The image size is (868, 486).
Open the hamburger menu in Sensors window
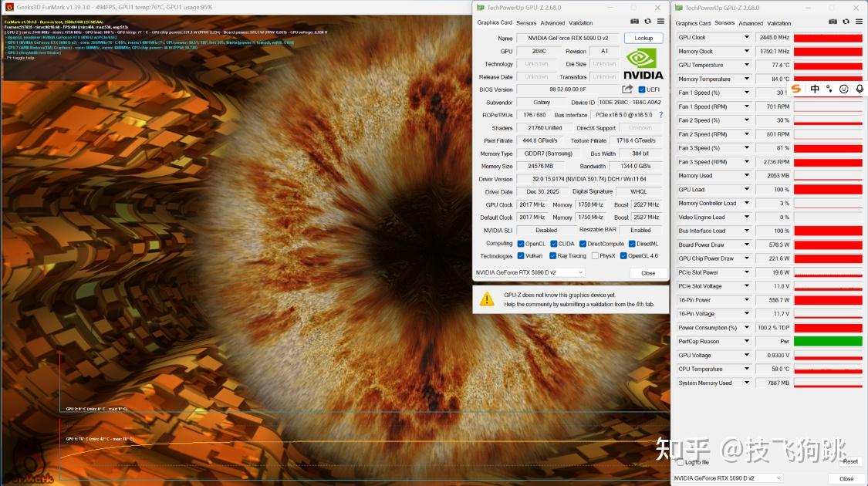[x=860, y=21]
